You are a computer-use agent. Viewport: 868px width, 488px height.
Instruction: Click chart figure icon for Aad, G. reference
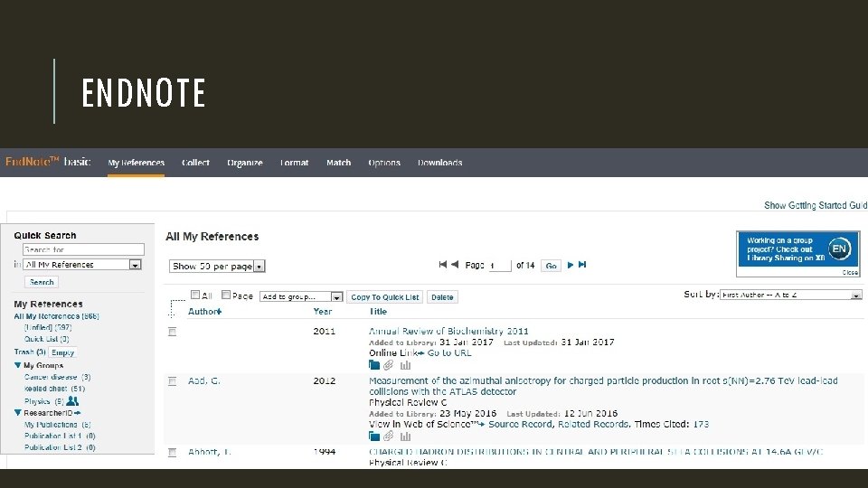point(405,436)
